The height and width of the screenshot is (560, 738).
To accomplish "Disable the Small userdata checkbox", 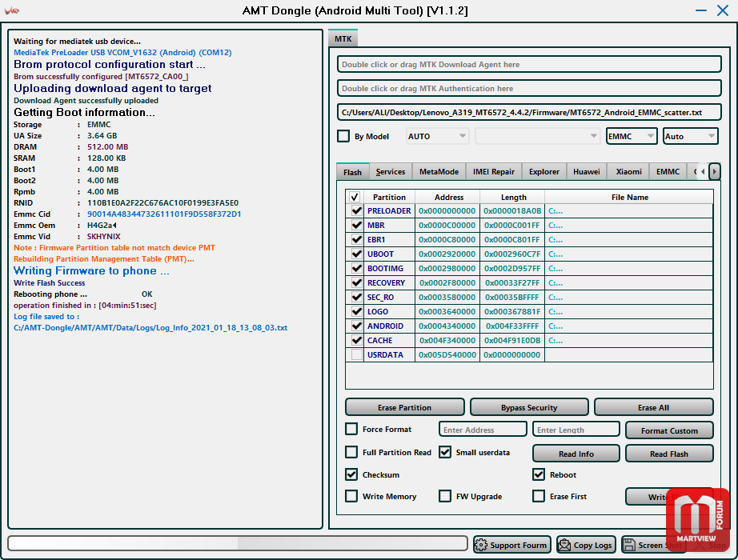I will (x=445, y=452).
